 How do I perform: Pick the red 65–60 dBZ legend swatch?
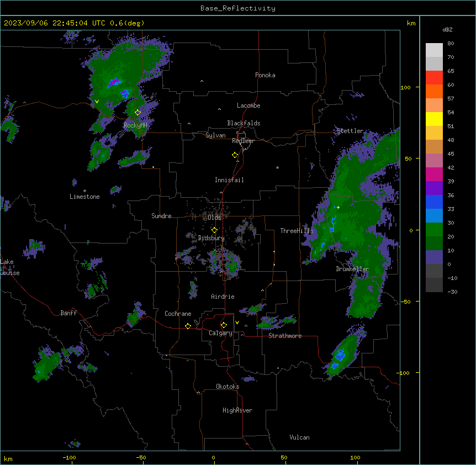pyautogui.click(x=434, y=77)
